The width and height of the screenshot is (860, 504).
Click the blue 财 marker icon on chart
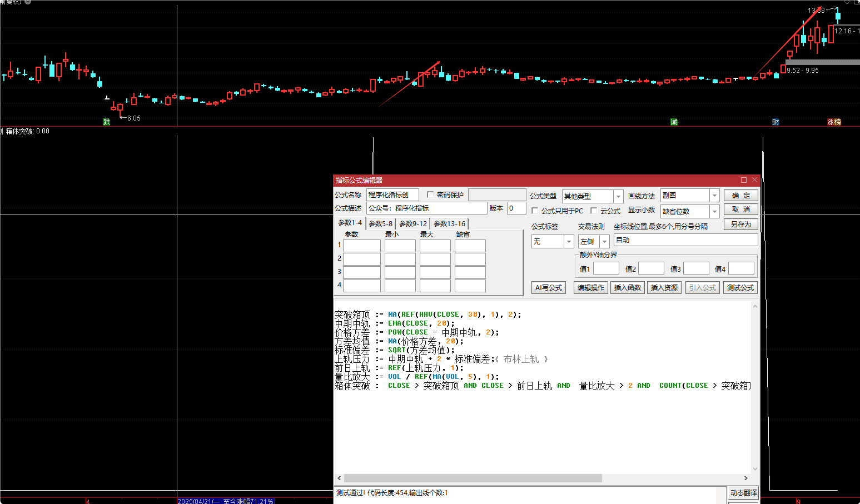click(x=776, y=122)
